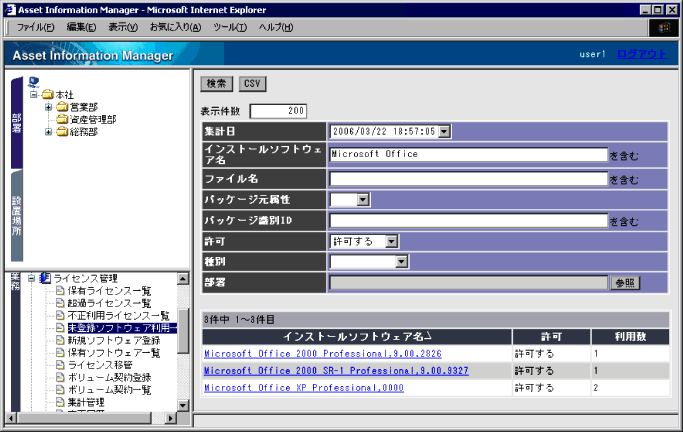Click the ファイル名 input field

469,179
